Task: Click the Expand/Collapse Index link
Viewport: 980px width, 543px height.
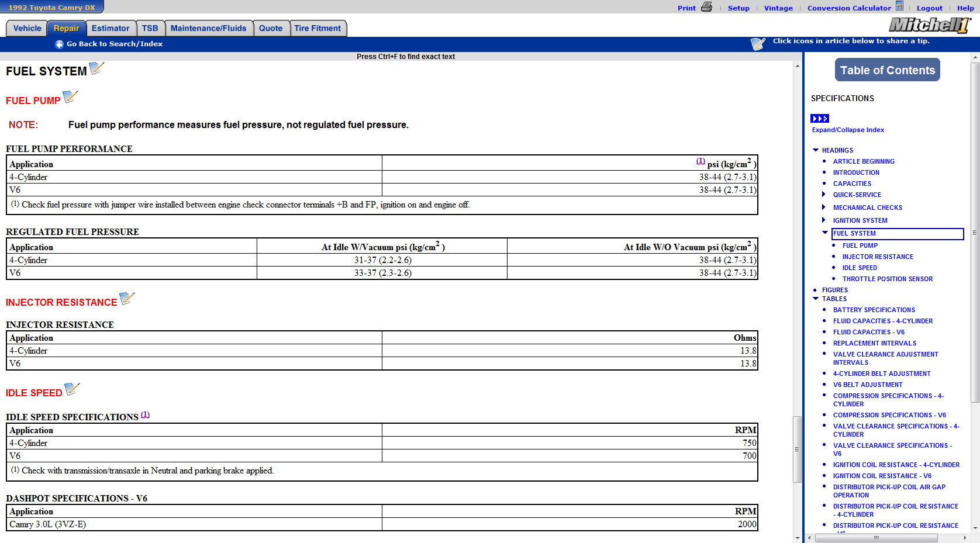Action: pos(848,130)
